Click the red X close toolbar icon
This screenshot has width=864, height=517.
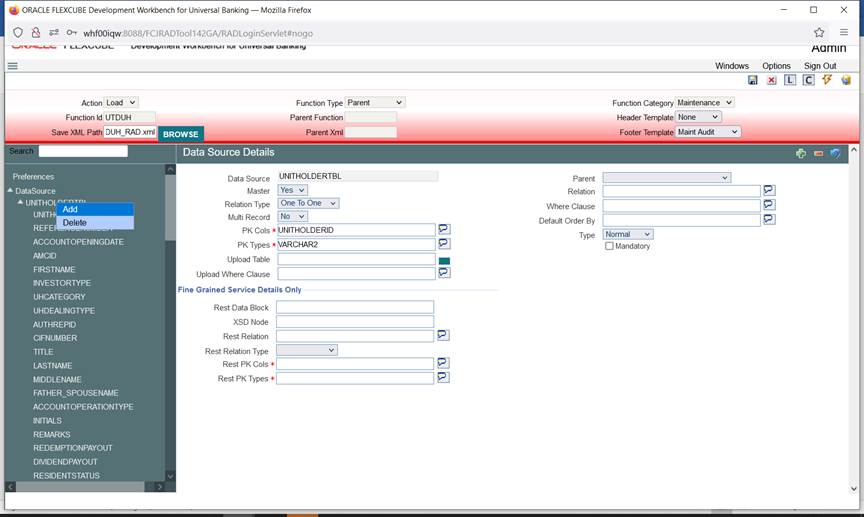pos(771,80)
